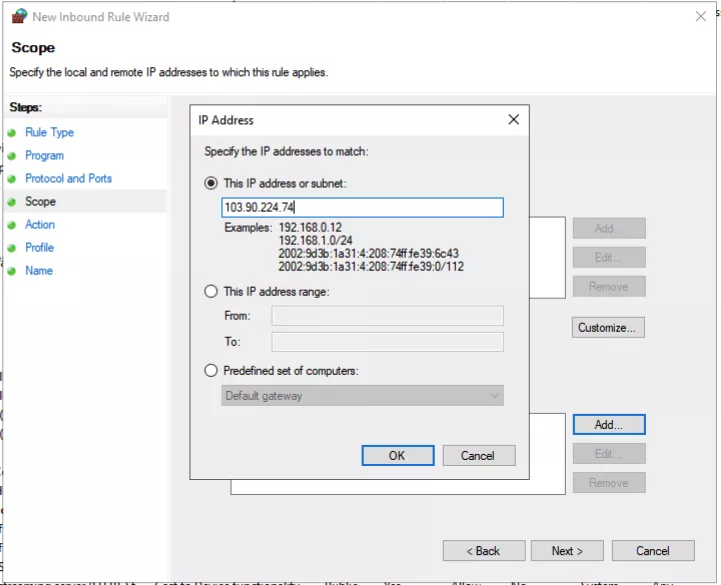This screenshot has height=585, width=721.
Task: Choose 'Predefined set of computers' option
Action: pos(211,371)
